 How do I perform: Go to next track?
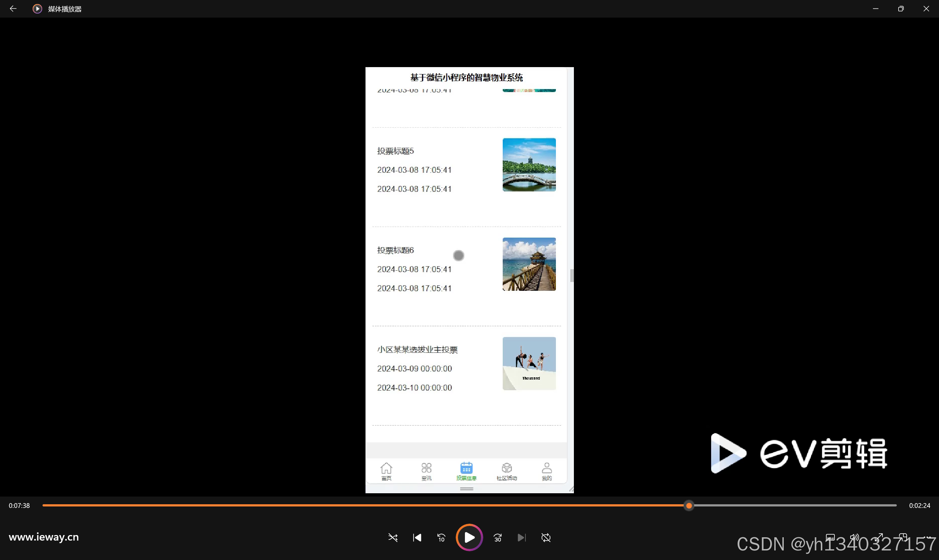(521, 538)
